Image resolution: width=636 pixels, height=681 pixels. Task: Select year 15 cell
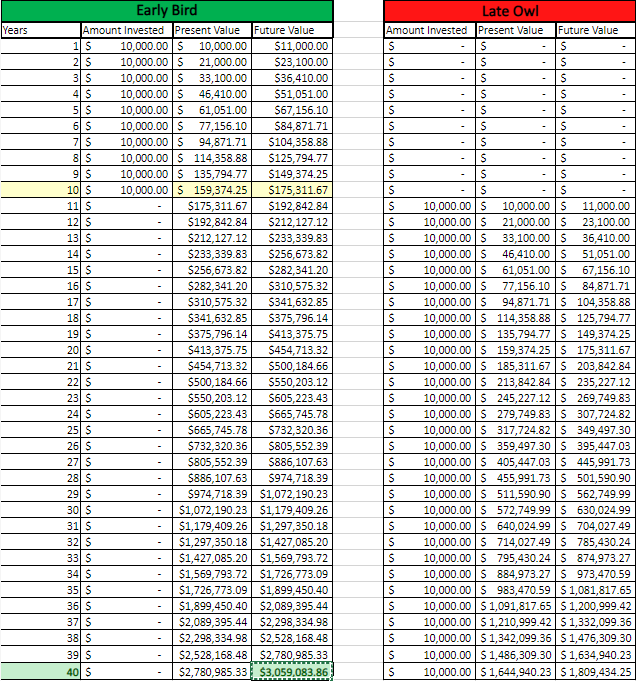(x=41, y=270)
